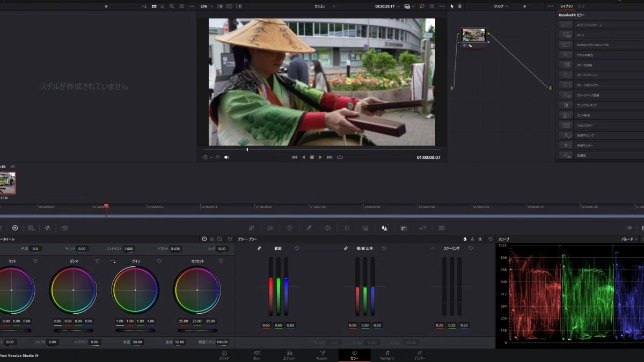Reset the Lift color wheel
644x362 pixels.
tap(35, 261)
